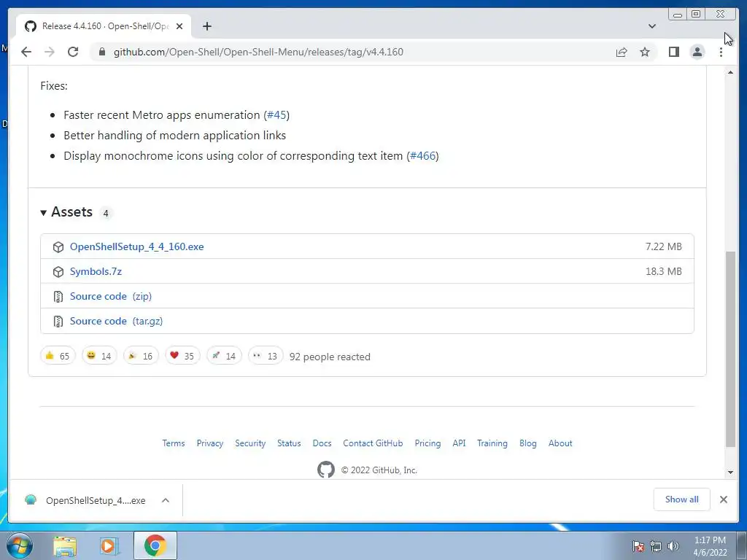Open Windows Explorer from the taskbar

(x=65, y=545)
